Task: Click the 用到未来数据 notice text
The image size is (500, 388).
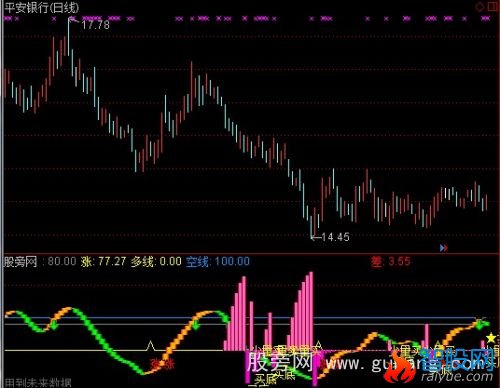Action: click(38, 383)
